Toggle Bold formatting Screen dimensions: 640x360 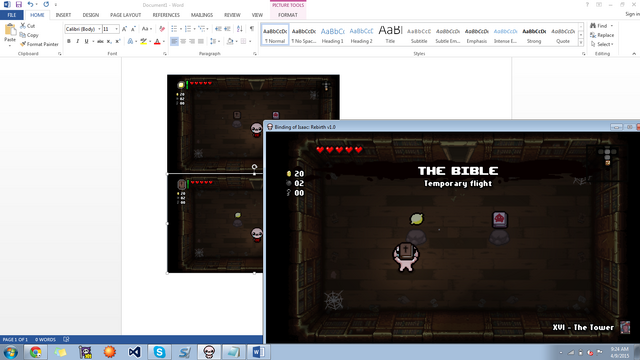(x=69, y=41)
